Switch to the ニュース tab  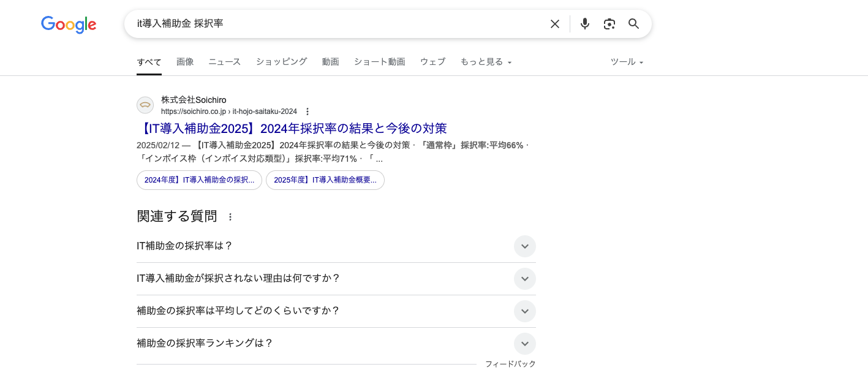[x=225, y=62]
